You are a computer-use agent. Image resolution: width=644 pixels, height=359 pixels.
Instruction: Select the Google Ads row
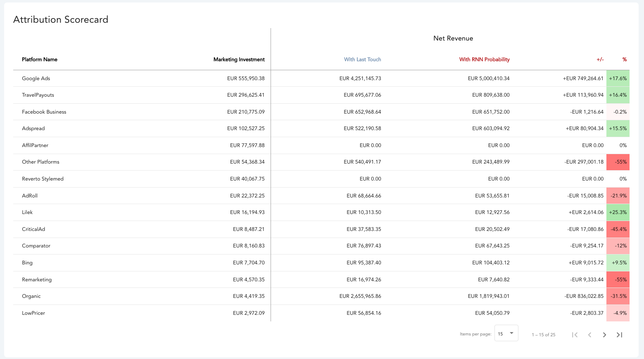pyautogui.click(x=321, y=78)
